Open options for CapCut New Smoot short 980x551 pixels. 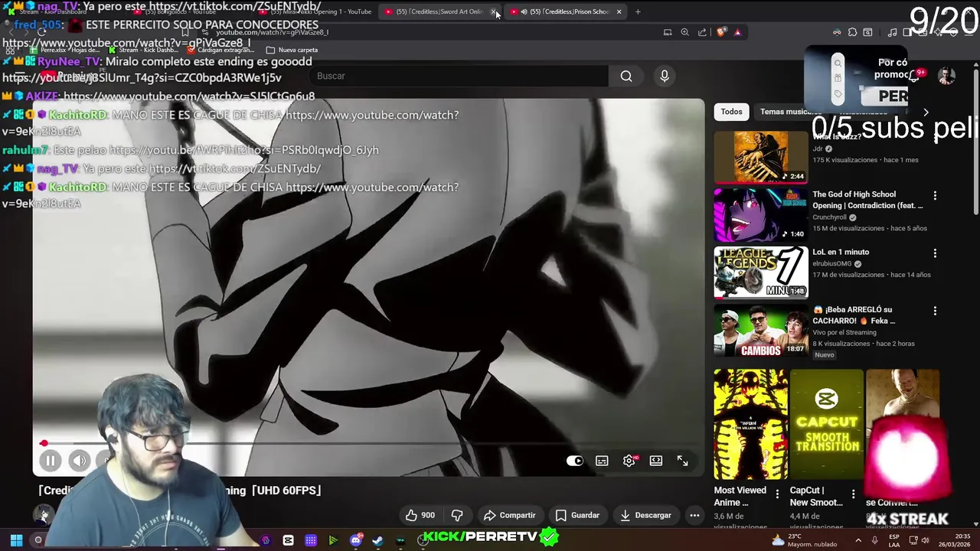tap(853, 494)
